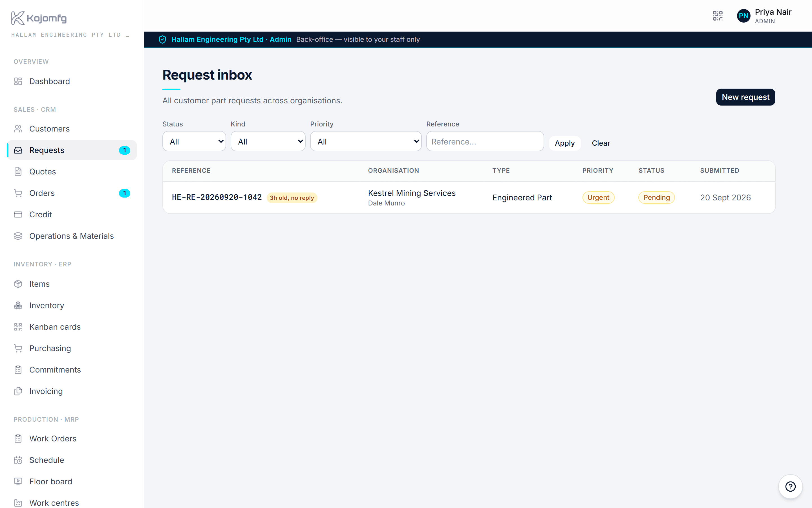Click the Kanban cards QR icon
The height and width of the screenshot is (508, 812).
click(x=18, y=327)
